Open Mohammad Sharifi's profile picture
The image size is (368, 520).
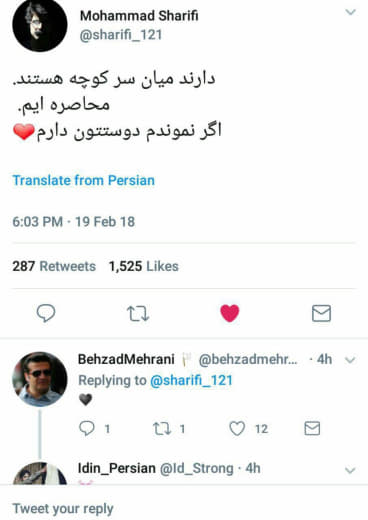[40, 25]
